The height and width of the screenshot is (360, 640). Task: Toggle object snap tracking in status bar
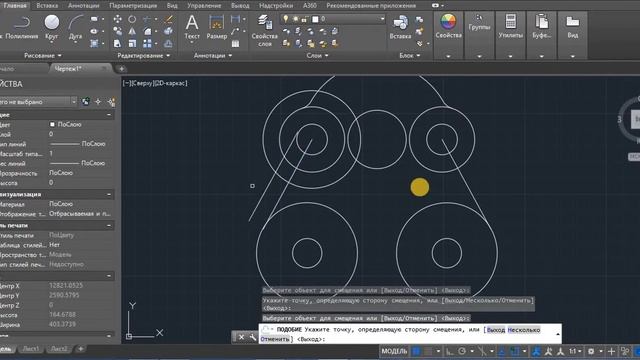pos(502,351)
